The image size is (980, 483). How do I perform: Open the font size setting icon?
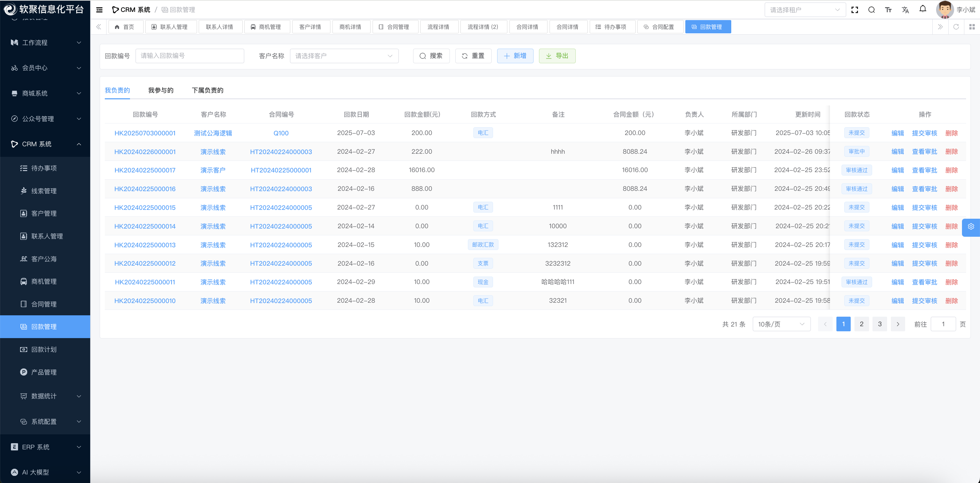[888, 10]
